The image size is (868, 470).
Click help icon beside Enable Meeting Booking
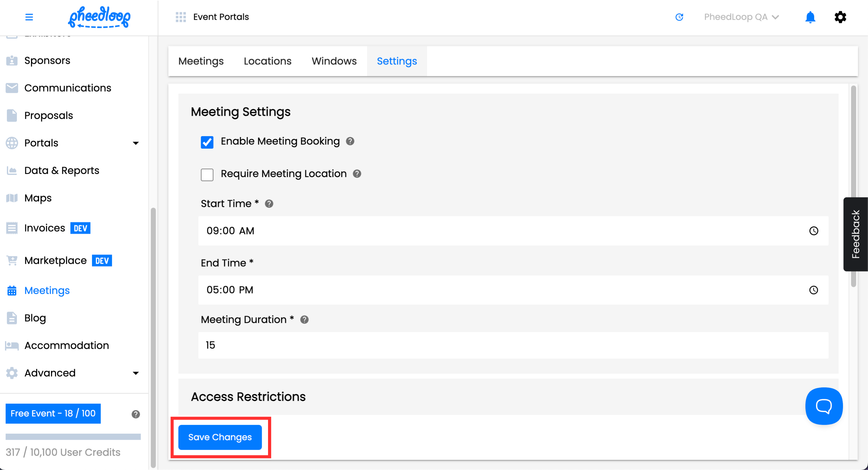click(350, 141)
